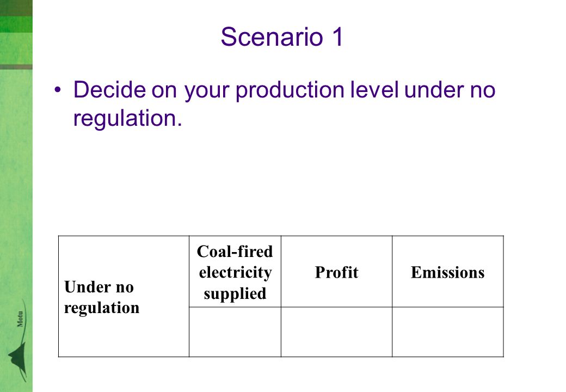The width and height of the screenshot is (566, 392).
Task: Click the Profit column header
Action: (x=336, y=272)
